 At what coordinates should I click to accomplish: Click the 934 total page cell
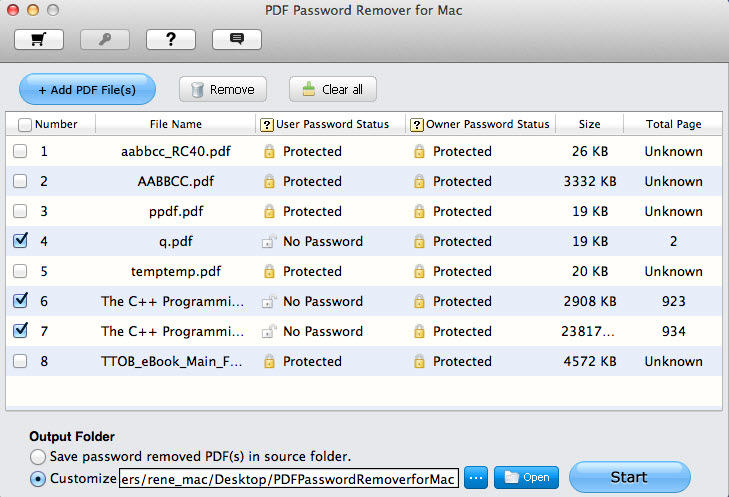[x=673, y=331]
